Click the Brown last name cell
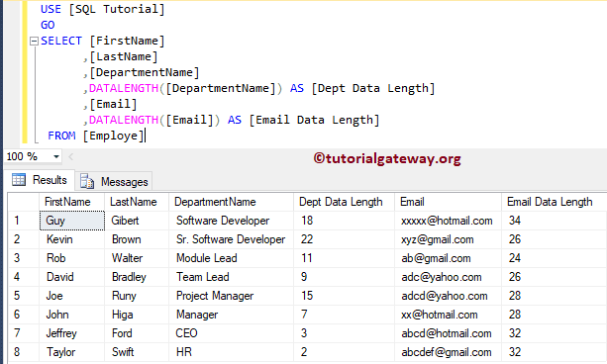Screen dimensions: 607x364 coord(137,239)
